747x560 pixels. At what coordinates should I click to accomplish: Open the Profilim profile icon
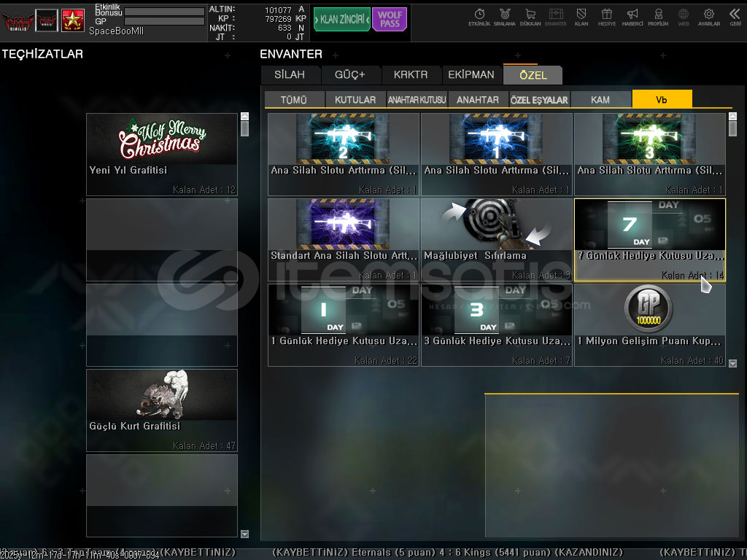pos(658,17)
